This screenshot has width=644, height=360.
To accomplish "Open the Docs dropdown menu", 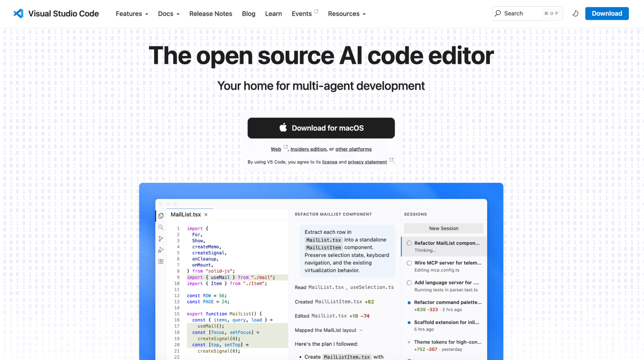I will [169, 14].
